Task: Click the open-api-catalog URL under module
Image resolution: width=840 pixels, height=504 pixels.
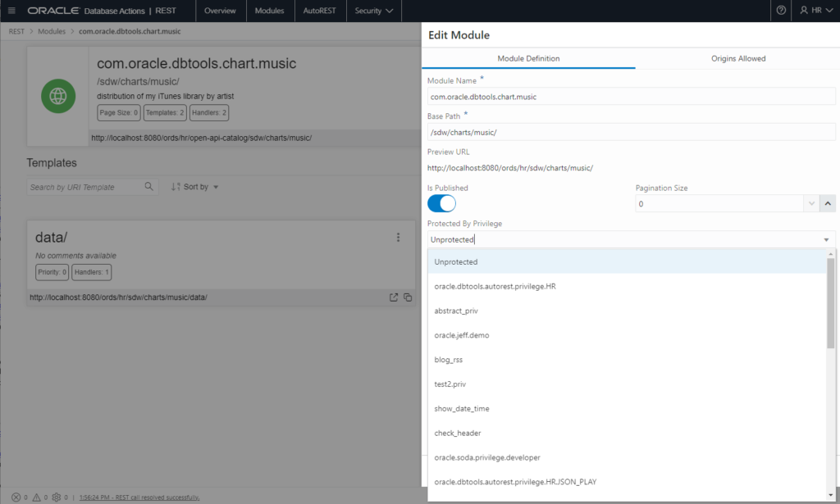Action: coord(202,138)
